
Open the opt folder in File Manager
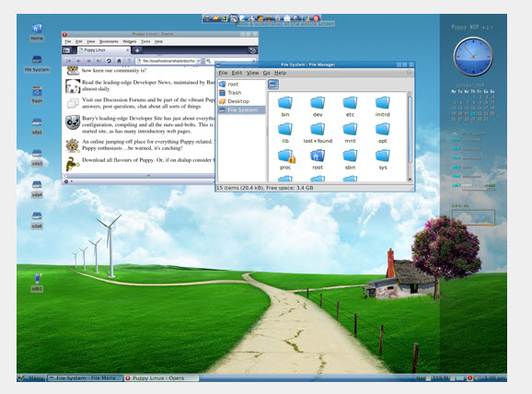click(x=383, y=133)
